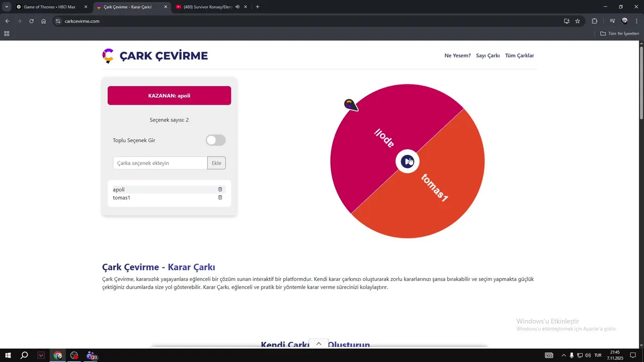Open the Chrome three-dot menu
This screenshot has width=644, height=362.
tap(636, 21)
